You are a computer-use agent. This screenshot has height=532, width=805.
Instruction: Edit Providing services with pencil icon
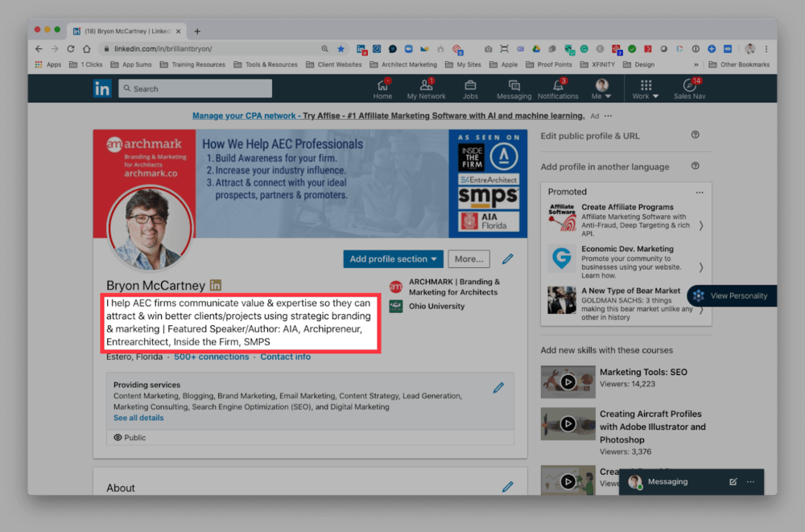point(498,388)
